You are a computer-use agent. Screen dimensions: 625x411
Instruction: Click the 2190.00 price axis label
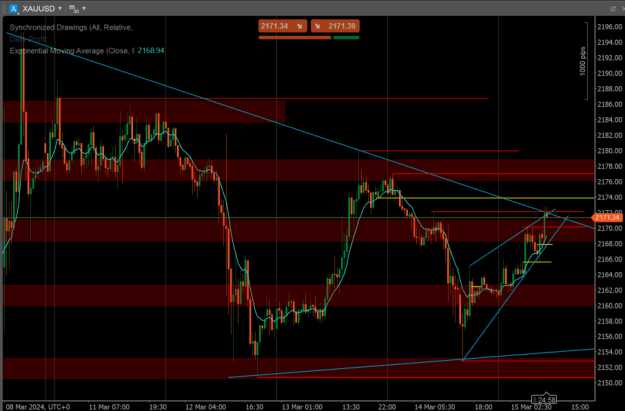(609, 73)
